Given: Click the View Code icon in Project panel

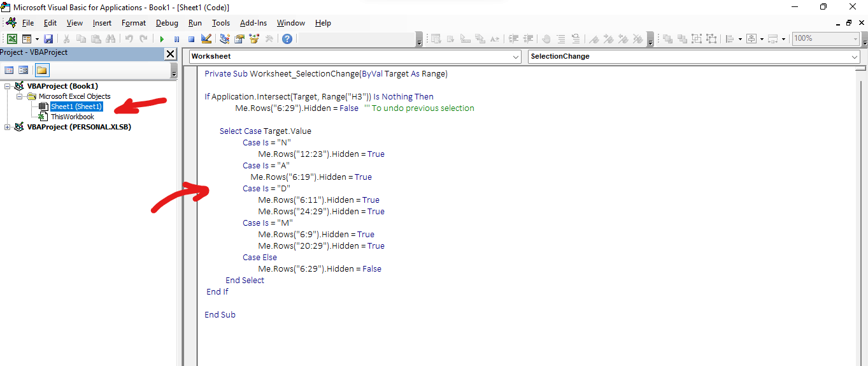Looking at the screenshot, I should tap(10, 70).
